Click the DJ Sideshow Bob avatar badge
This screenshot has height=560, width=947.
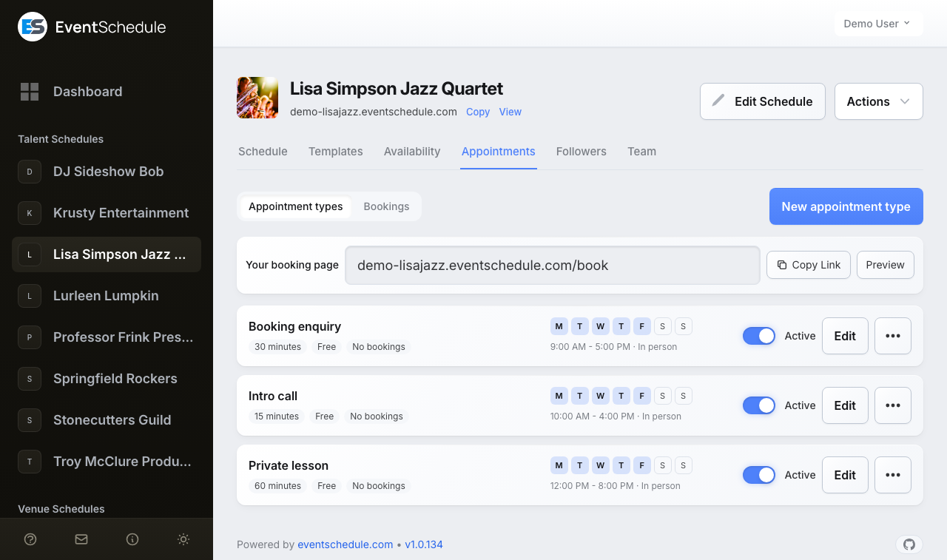(x=30, y=172)
